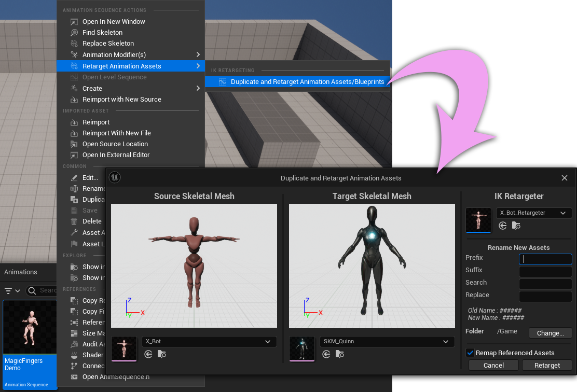577x392 pixels.
Task: Click the Delete trash can icon
Action: [x=74, y=221]
